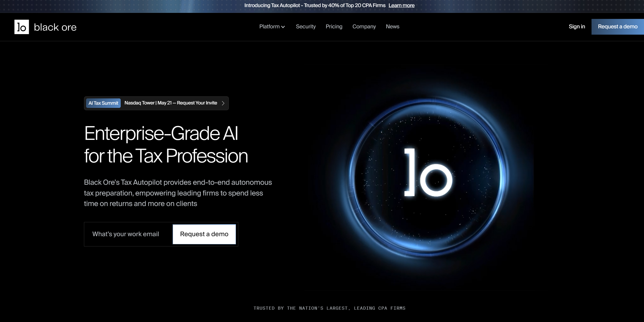The height and width of the screenshot is (322, 644).
Task: Open the Nasdaq Tower invite link
Action: 171,103
